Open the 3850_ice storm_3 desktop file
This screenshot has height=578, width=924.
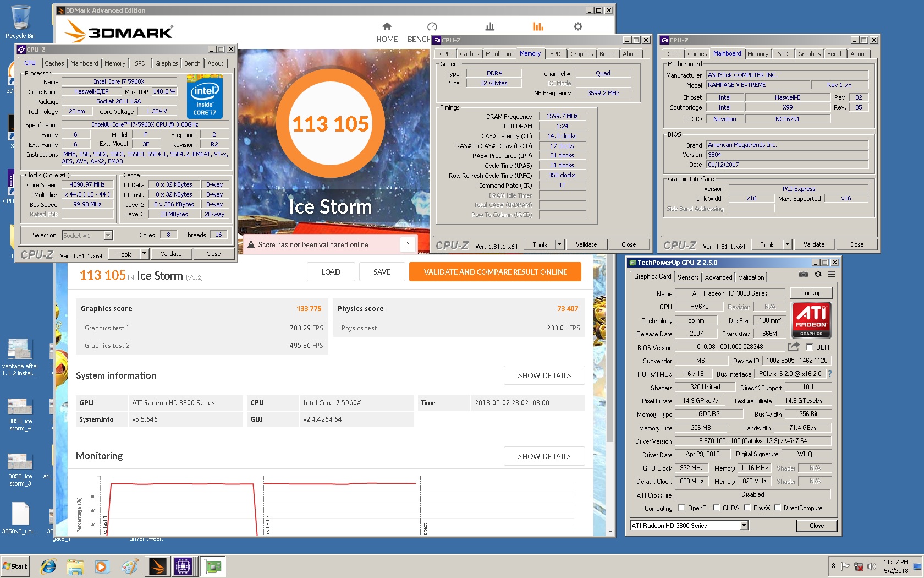[20, 470]
